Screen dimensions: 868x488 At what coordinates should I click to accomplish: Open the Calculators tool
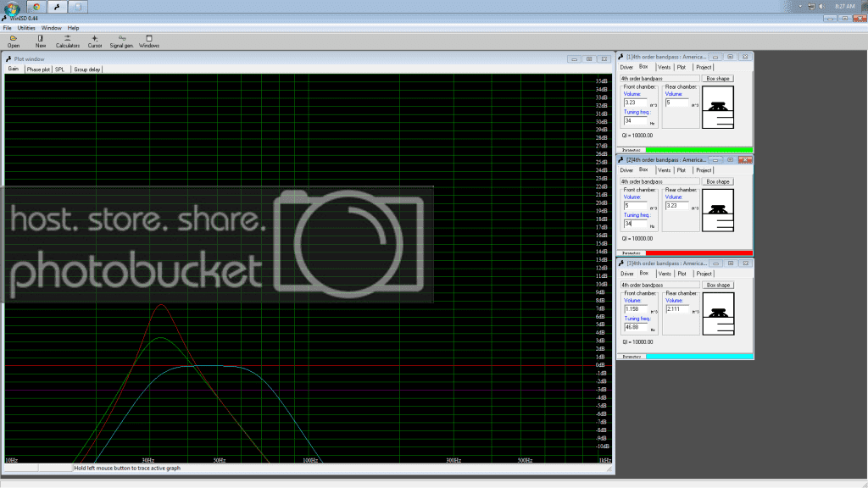pos(68,42)
